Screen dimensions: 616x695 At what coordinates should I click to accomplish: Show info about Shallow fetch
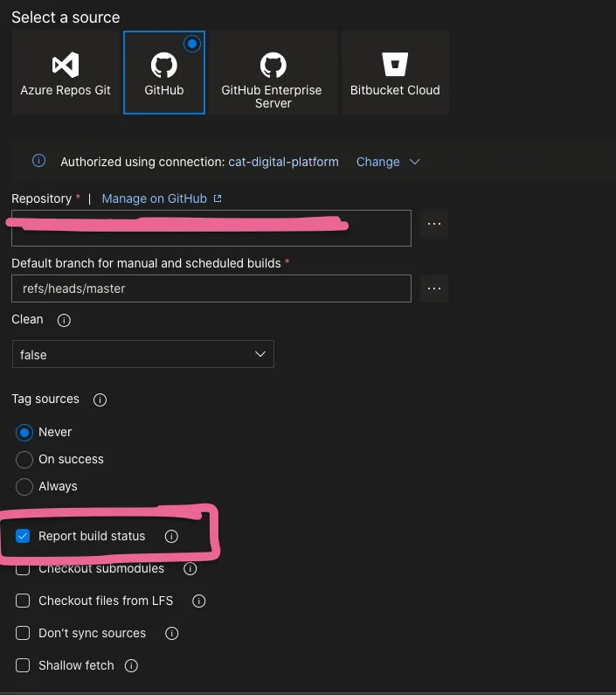131,666
